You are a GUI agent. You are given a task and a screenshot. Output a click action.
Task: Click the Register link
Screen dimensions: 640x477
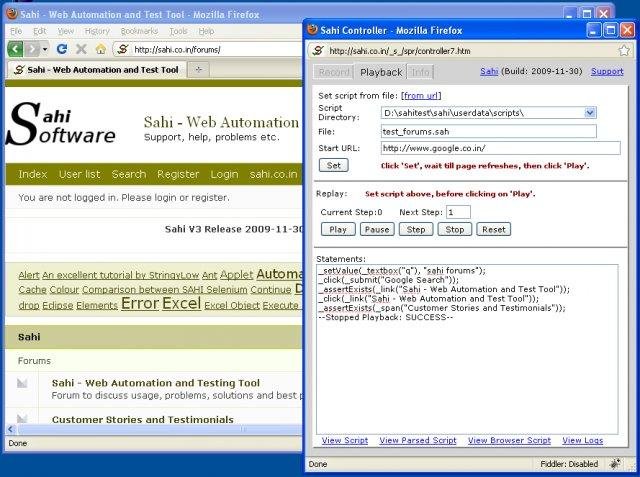pos(178,174)
